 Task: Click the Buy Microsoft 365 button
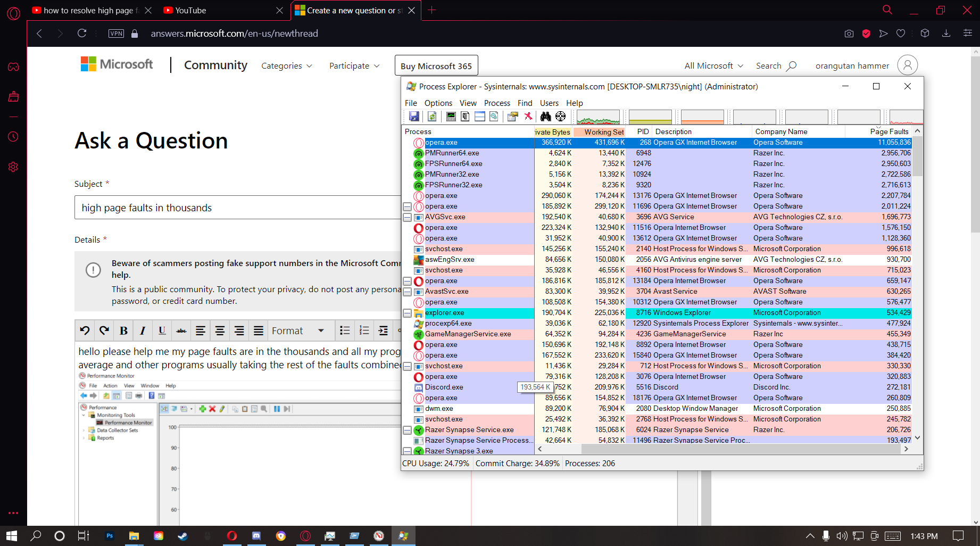click(x=436, y=66)
